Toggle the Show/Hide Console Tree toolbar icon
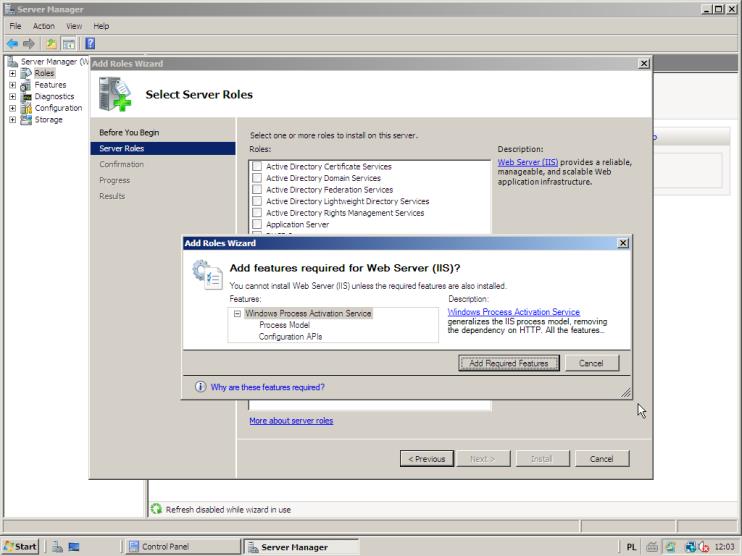742x556 pixels. tap(69, 44)
